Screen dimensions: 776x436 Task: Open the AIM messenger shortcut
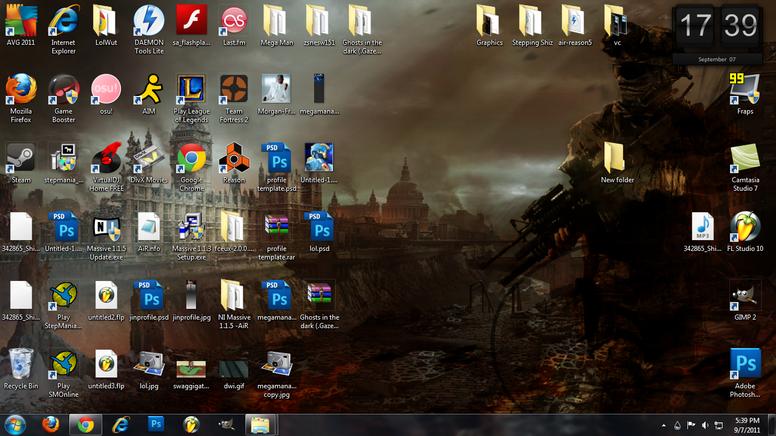[148, 94]
